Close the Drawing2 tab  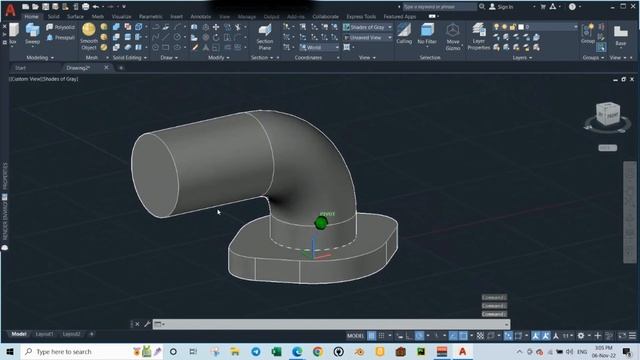pyautogui.click(x=107, y=67)
